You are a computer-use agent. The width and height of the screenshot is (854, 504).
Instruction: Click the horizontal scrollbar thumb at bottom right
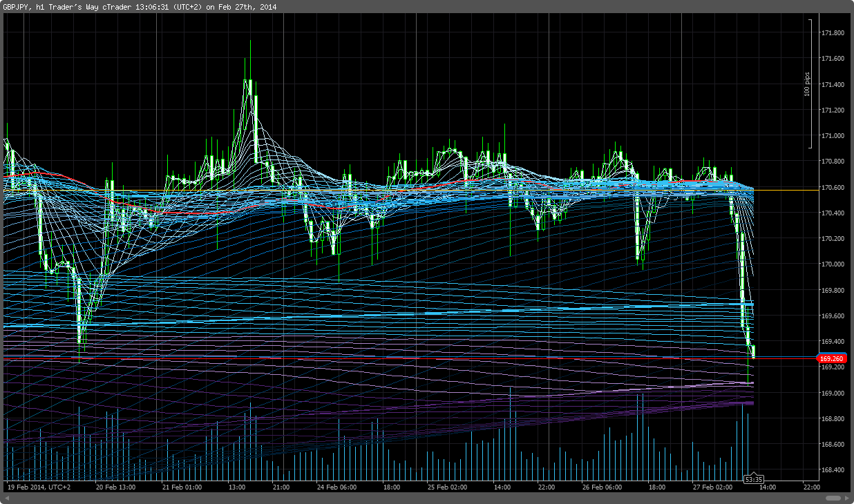833,498
